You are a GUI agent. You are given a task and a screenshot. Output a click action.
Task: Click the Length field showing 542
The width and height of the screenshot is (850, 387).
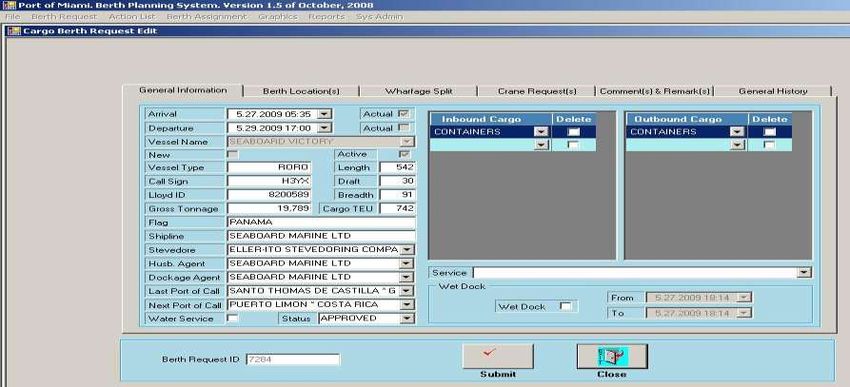397,167
